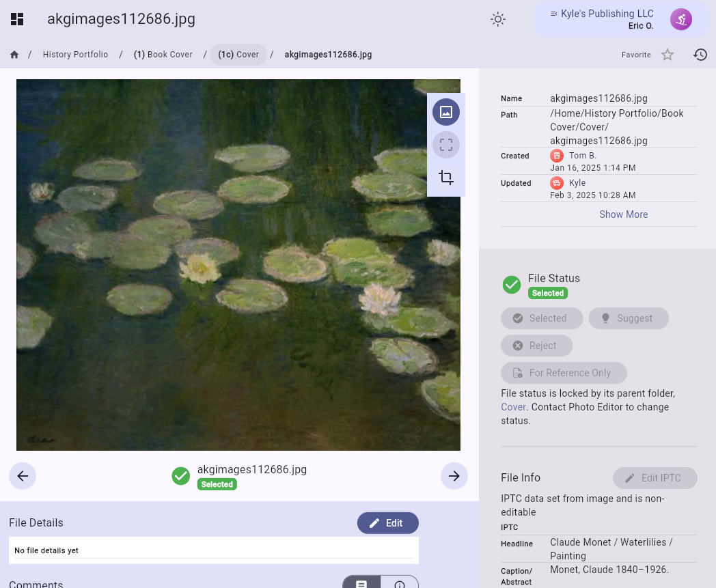Mark file as Favorite with the star
Image resolution: width=716 pixels, height=588 pixels.
[x=667, y=55]
